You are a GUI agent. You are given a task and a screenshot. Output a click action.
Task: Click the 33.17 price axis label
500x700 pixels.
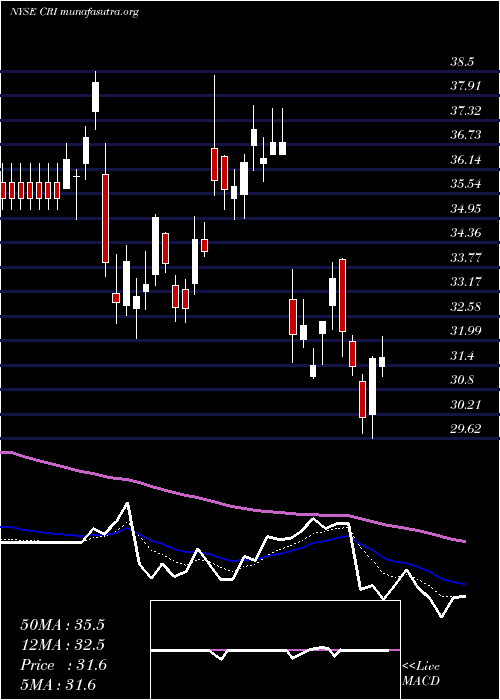click(x=466, y=282)
